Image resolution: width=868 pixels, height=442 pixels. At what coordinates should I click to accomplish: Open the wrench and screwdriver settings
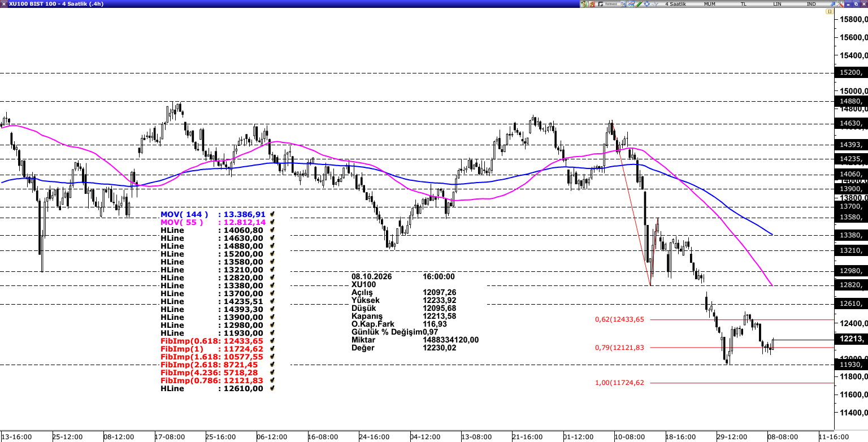(840, 4)
